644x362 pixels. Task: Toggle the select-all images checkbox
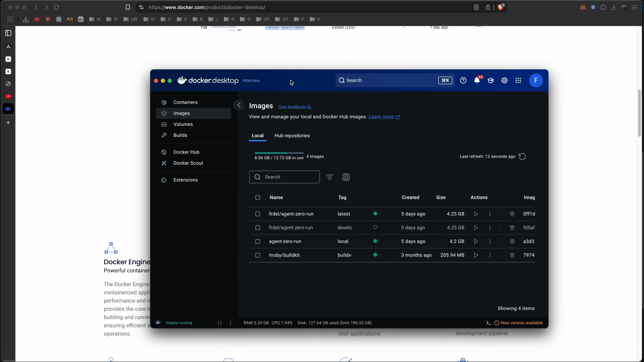(257, 198)
